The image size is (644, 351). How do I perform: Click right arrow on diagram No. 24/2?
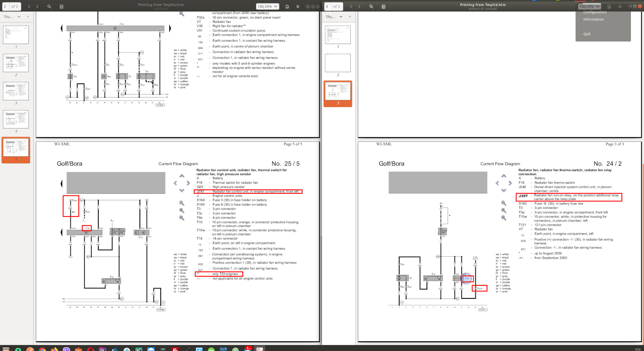click(x=510, y=183)
